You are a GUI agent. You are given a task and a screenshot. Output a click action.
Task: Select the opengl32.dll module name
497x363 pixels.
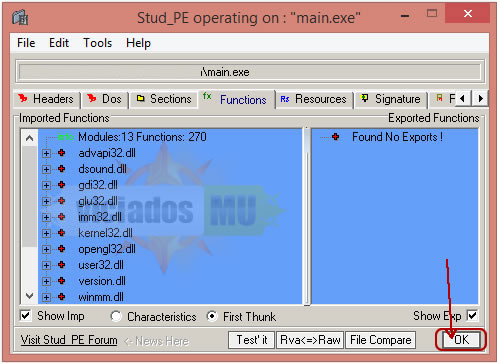(107, 249)
